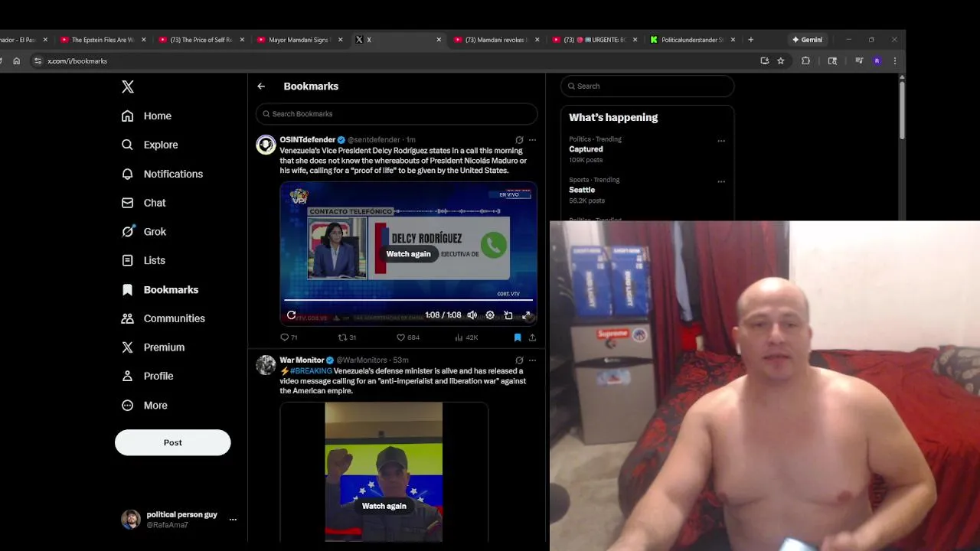This screenshot has width=980, height=551.
Task: Open OSINTdefender author name link
Action: tap(307, 140)
